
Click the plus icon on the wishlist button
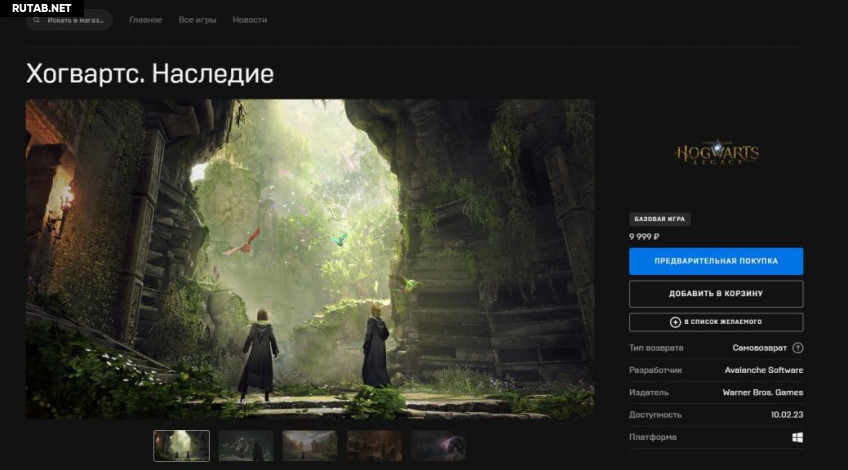(x=675, y=322)
